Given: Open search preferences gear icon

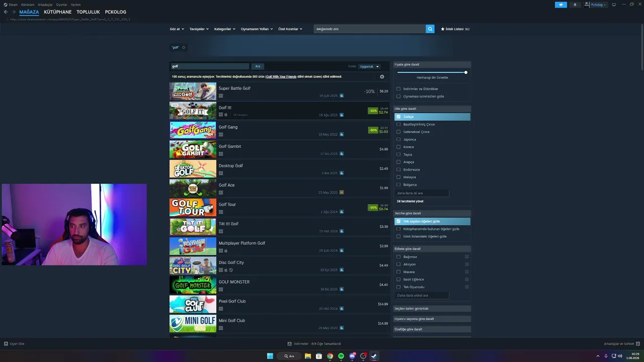Looking at the screenshot, I should (382, 77).
